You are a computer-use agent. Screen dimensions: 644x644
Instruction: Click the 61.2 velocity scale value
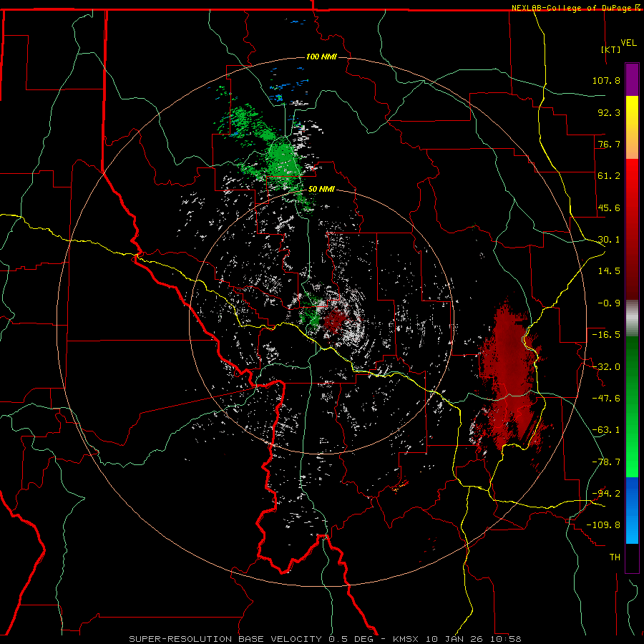pos(609,176)
